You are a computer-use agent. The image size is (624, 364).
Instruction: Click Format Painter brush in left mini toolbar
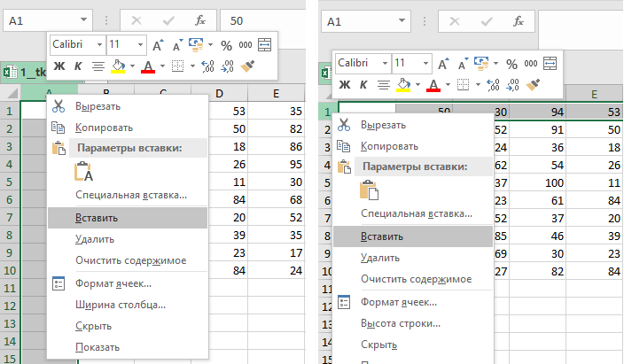click(x=249, y=66)
